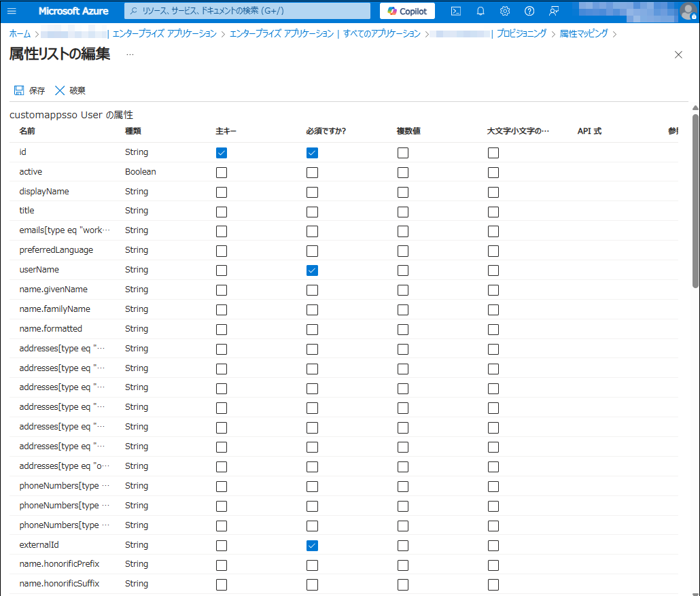Click the 名前 column header

(x=27, y=130)
